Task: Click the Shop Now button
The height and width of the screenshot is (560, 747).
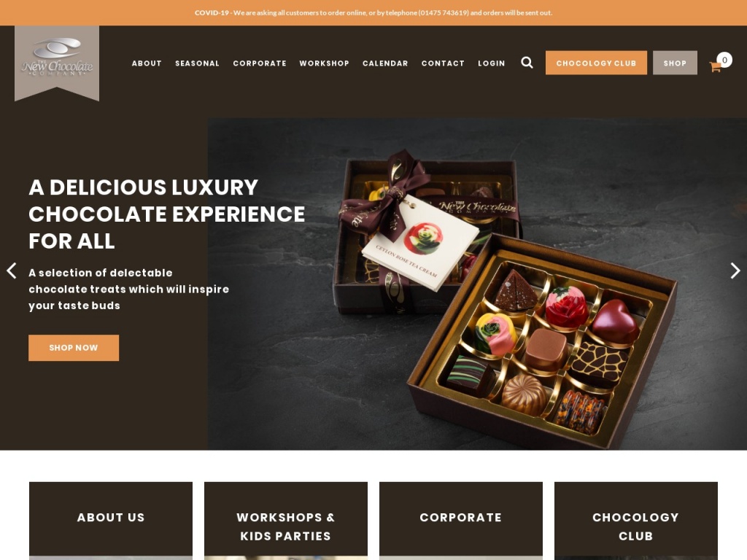Action: 74,348
